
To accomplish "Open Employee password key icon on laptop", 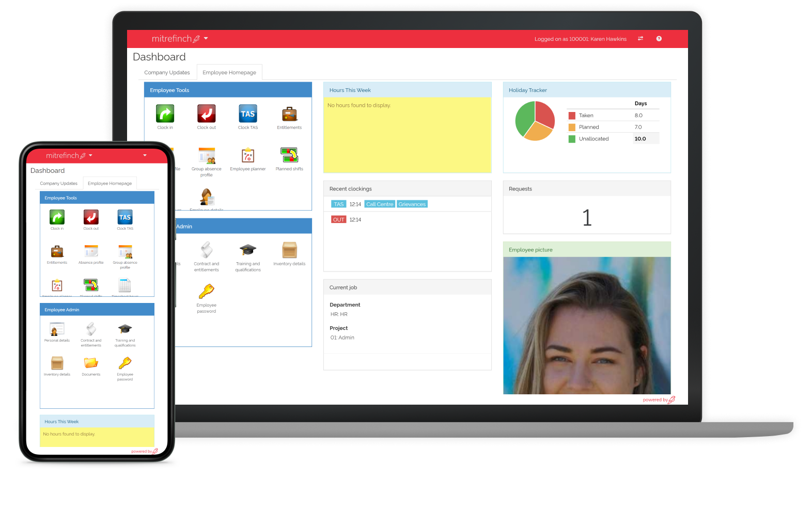I will [207, 291].
